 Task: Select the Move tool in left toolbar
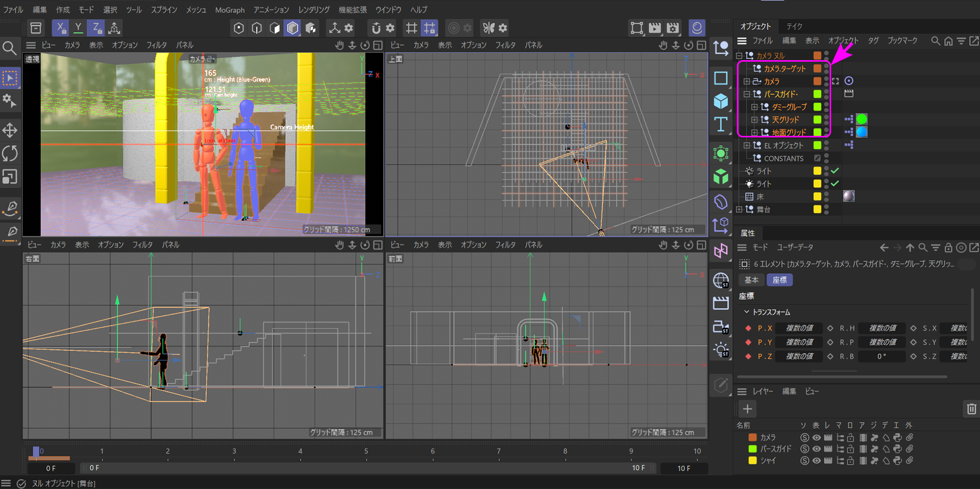point(10,130)
